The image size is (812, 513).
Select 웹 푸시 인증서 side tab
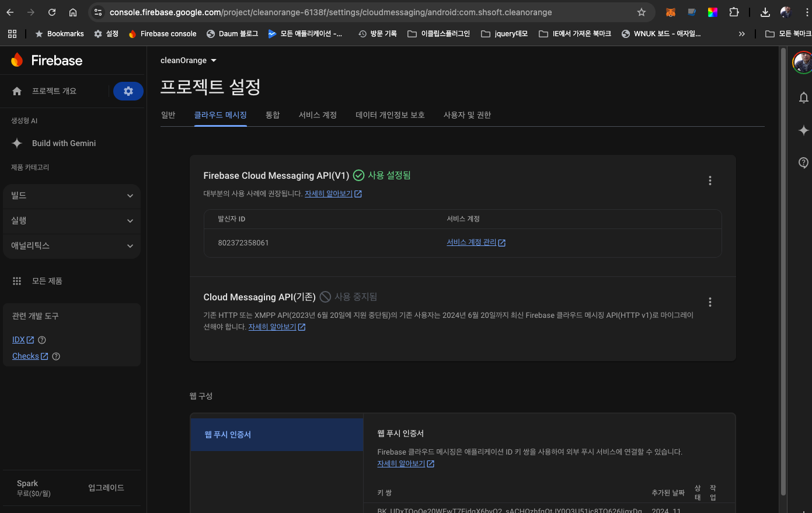[277, 435]
